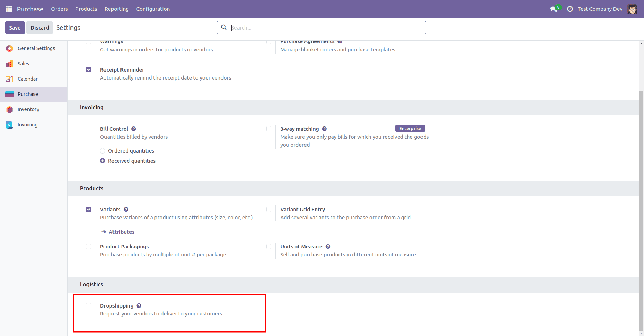Open the Inventory settings section

click(28, 109)
